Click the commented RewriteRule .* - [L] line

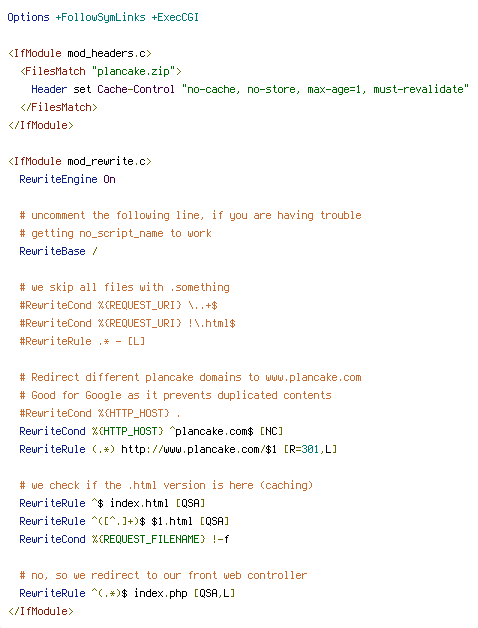pyautogui.click(x=82, y=341)
